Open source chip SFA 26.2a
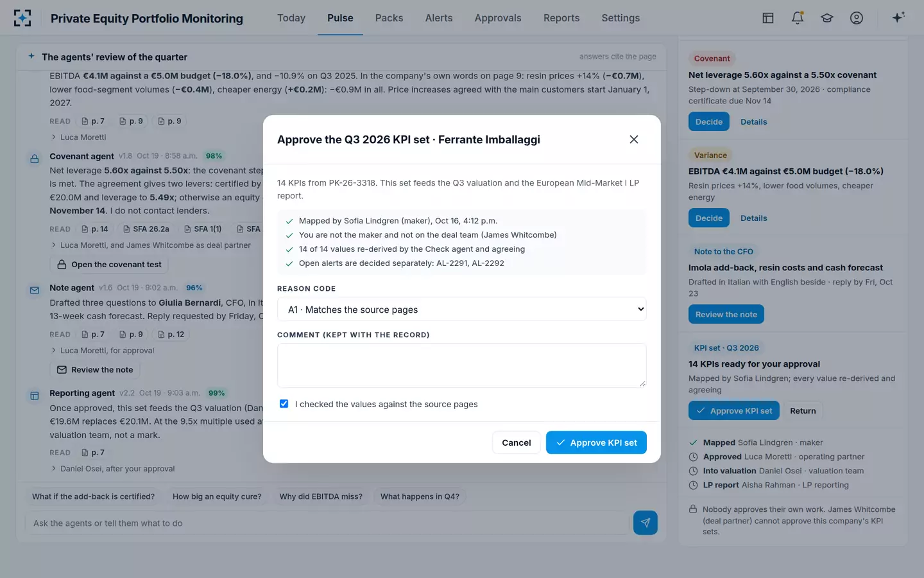This screenshot has height=578, width=924. 146,229
